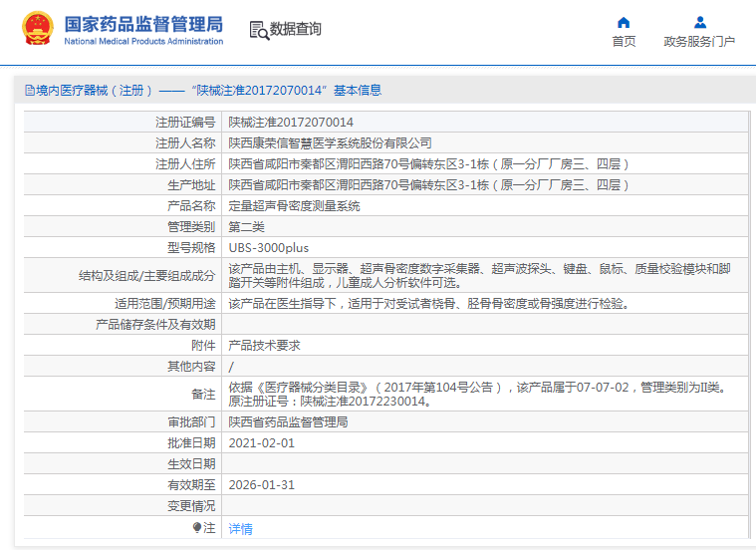Click the national emblem logo
756x550 pixels.
point(38,28)
